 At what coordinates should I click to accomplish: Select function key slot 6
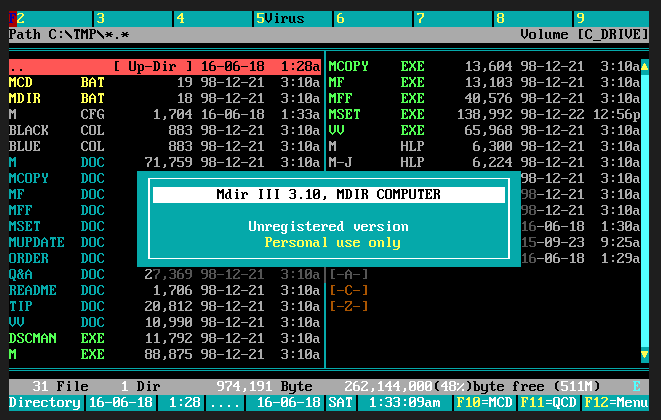tap(373, 19)
